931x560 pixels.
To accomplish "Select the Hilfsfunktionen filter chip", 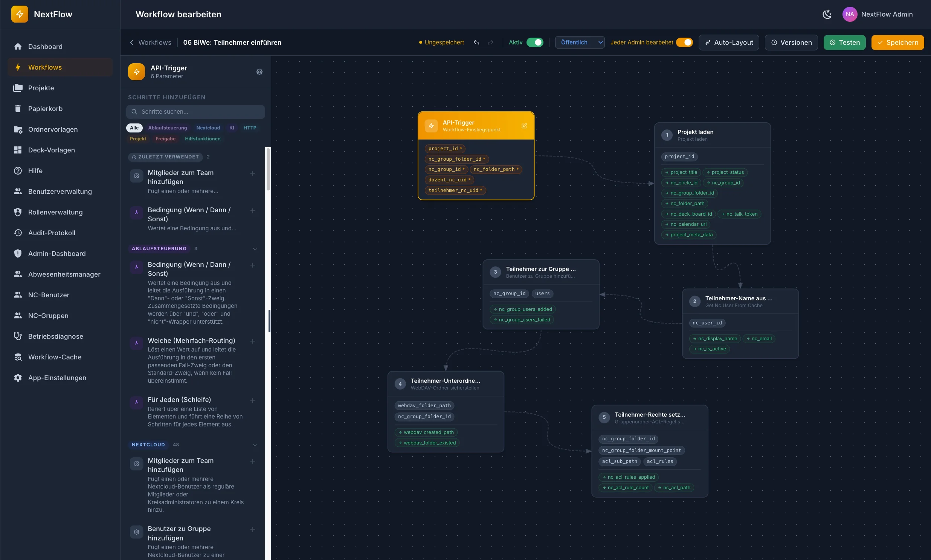I will 202,139.
